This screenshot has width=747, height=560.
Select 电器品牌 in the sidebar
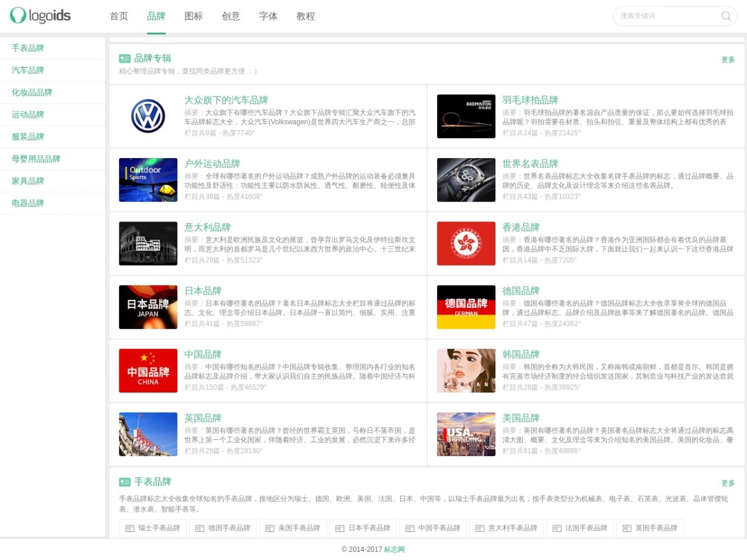(52, 203)
